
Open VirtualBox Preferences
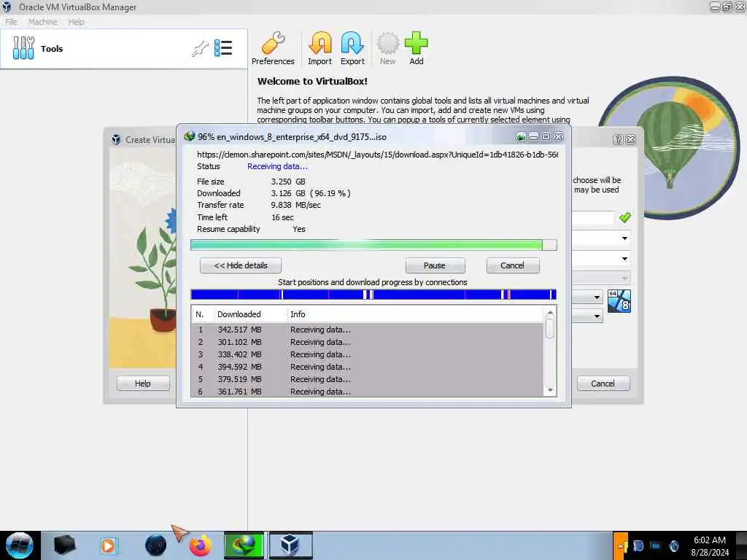pyautogui.click(x=273, y=48)
